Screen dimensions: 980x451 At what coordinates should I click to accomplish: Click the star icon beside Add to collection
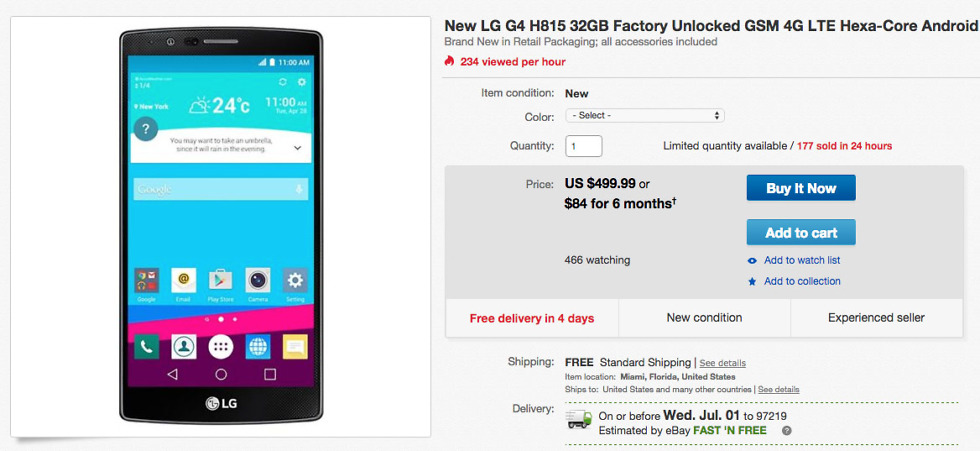coord(752,282)
